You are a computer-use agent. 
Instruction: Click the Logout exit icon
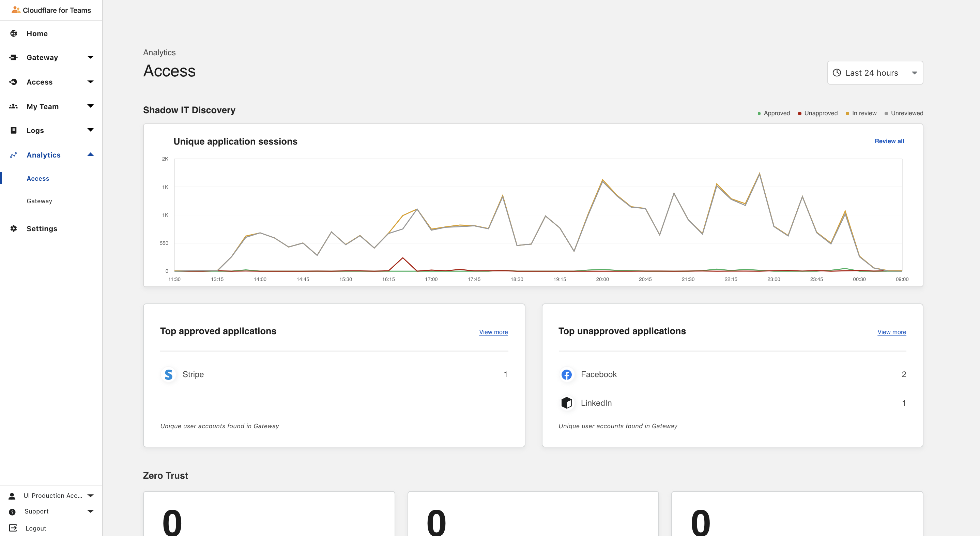click(x=13, y=528)
